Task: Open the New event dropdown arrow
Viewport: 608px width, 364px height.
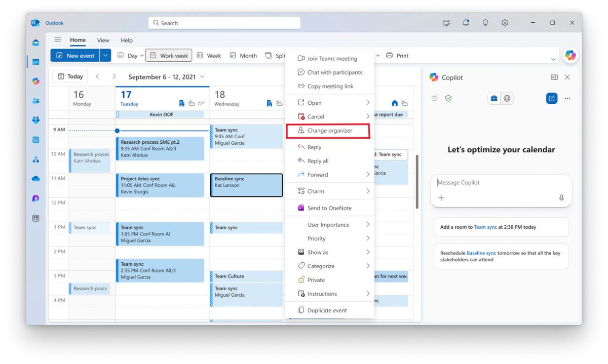Action: pyautogui.click(x=105, y=56)
